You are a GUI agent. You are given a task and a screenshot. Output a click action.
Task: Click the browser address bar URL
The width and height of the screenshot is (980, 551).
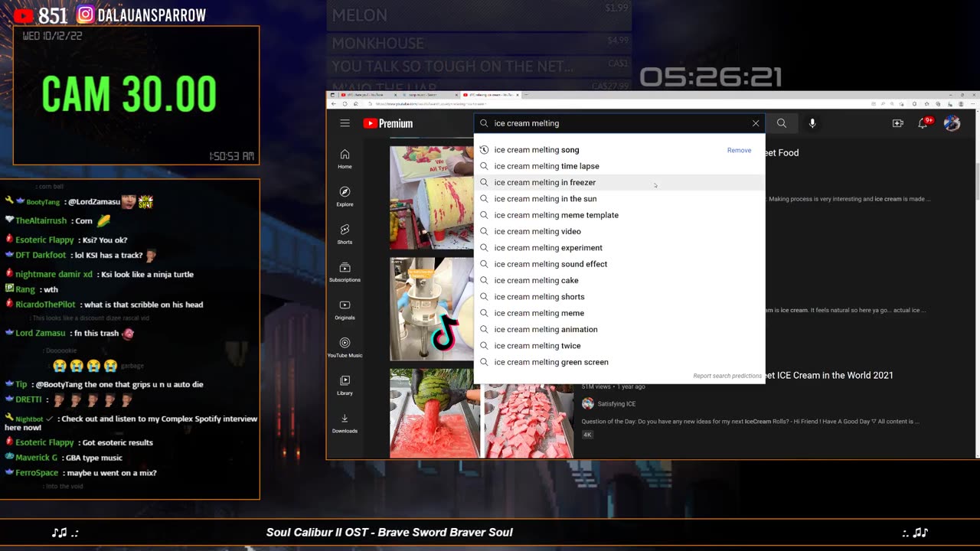pyautogui.click(x=432, y=103)
